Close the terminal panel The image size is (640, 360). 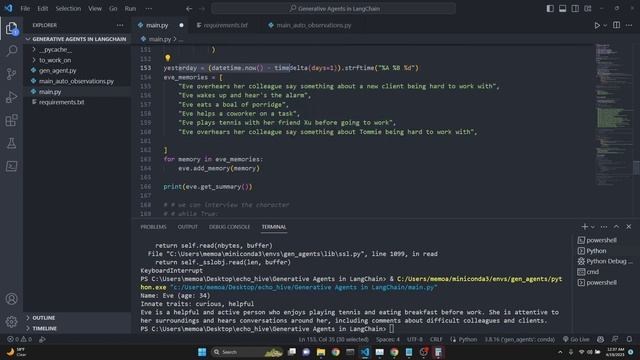[x=629, y=227]
